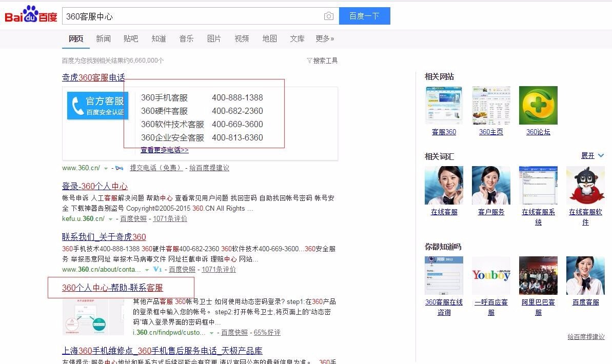This screenshot has width=612, height=364.
Task: Open 360论坛 via its green cross icon
Action: click(538, 105)
